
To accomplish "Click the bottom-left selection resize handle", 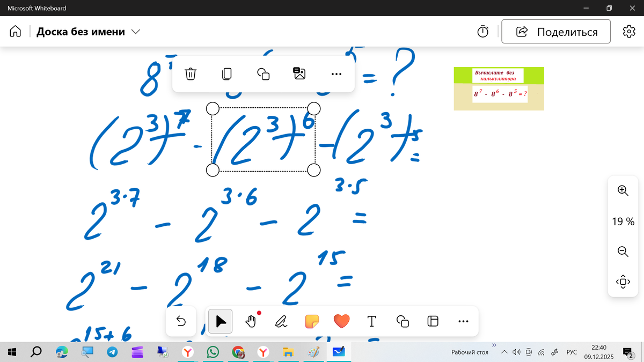I will pyautogui.click(x=213, y=170).
